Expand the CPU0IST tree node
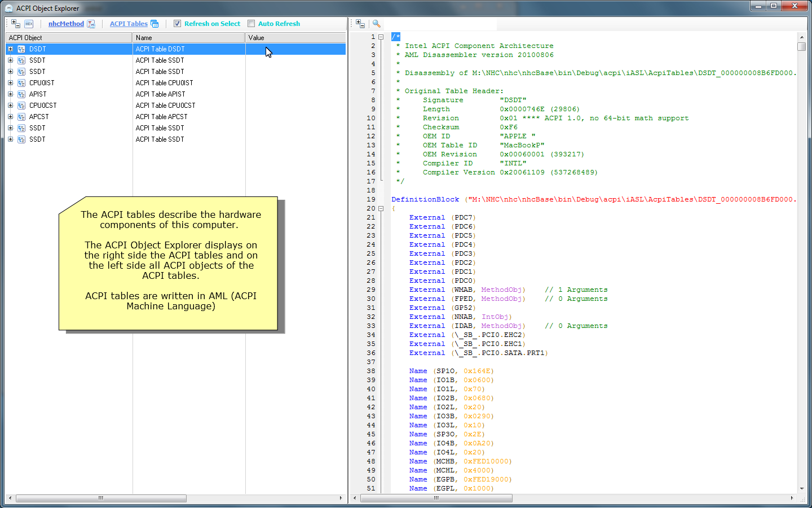 (10, 83)
